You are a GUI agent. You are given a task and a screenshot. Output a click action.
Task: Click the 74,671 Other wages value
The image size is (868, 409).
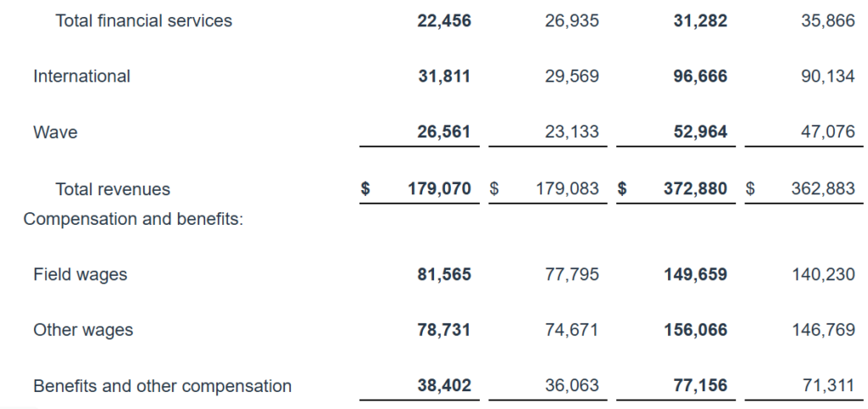click(571, 330)
